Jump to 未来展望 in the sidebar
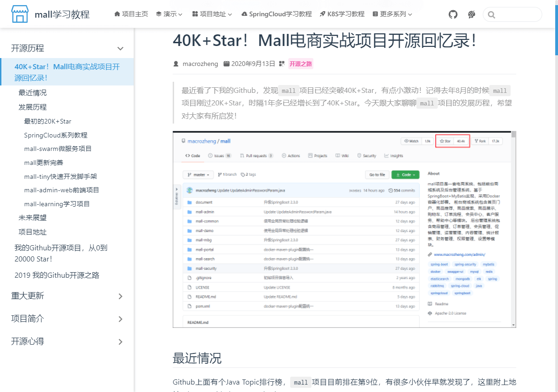Viewport: 558px width, 392px height. (x=32, y=217)
